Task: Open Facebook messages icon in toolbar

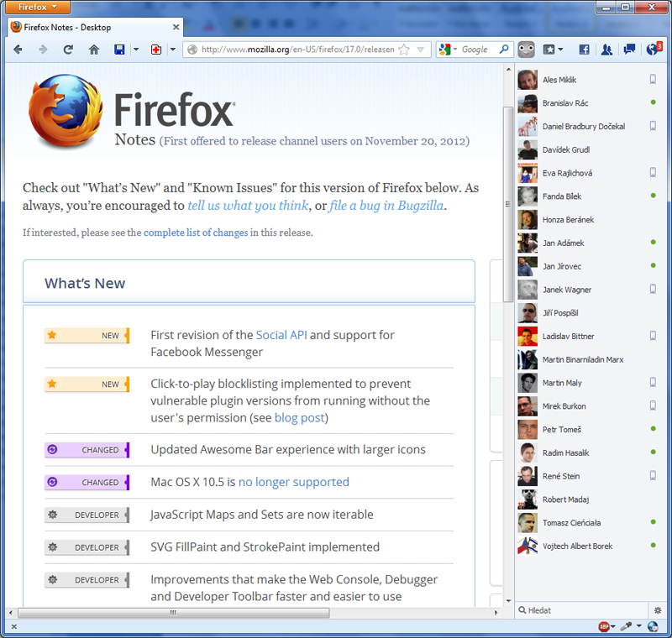Action: (x=628, y=50)
